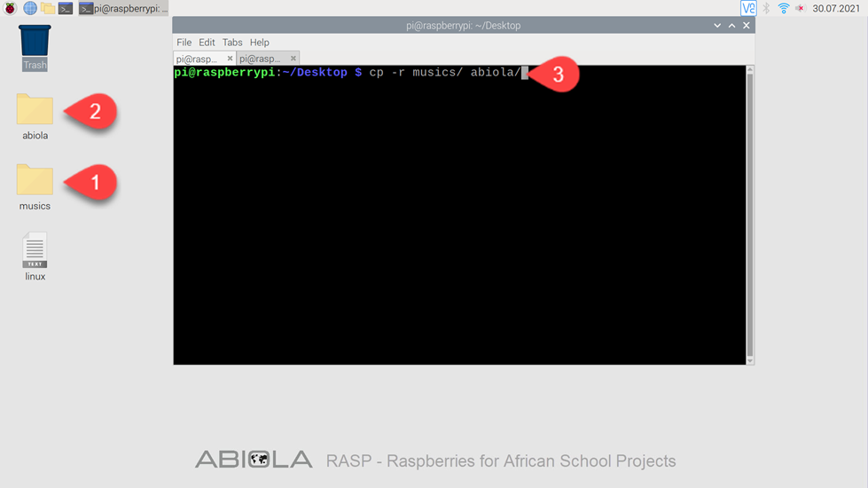The height and width of the screenshot is (488, 868).
Task: Click the muted volume tray icon
Action: [x=800, y=8]
